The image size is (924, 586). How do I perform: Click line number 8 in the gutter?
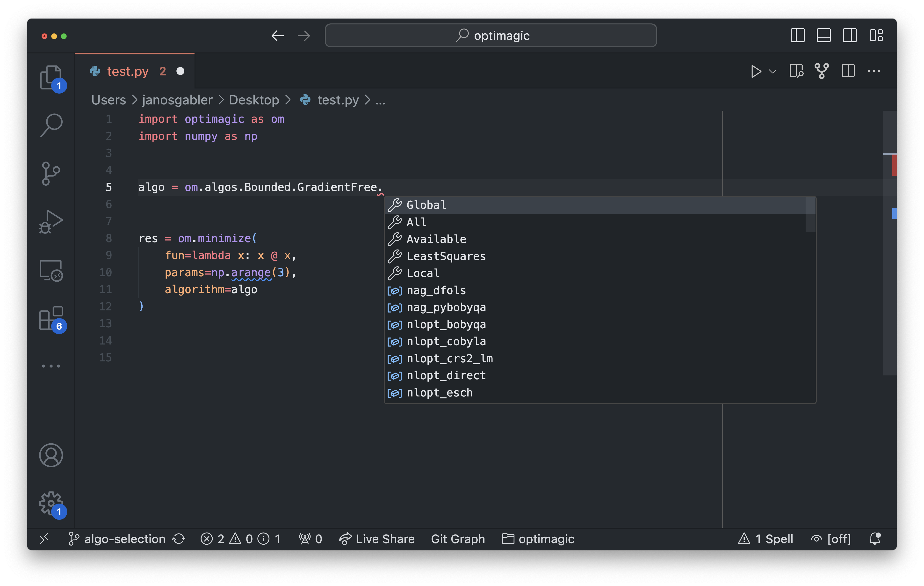(108, 238)
